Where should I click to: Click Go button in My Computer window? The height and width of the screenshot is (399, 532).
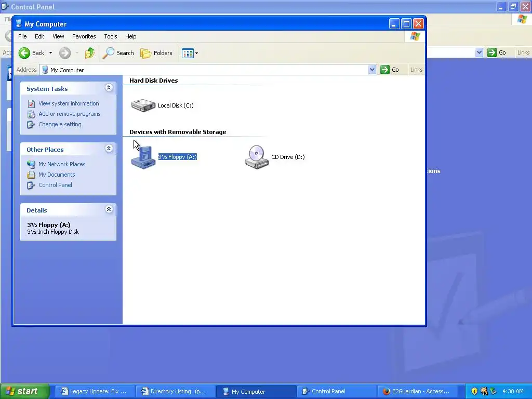390,70
